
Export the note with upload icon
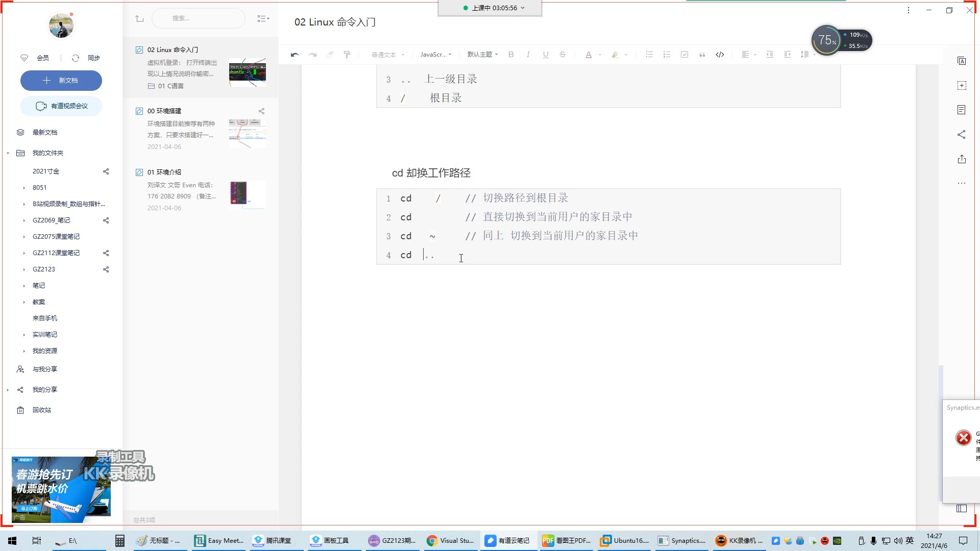962,159
